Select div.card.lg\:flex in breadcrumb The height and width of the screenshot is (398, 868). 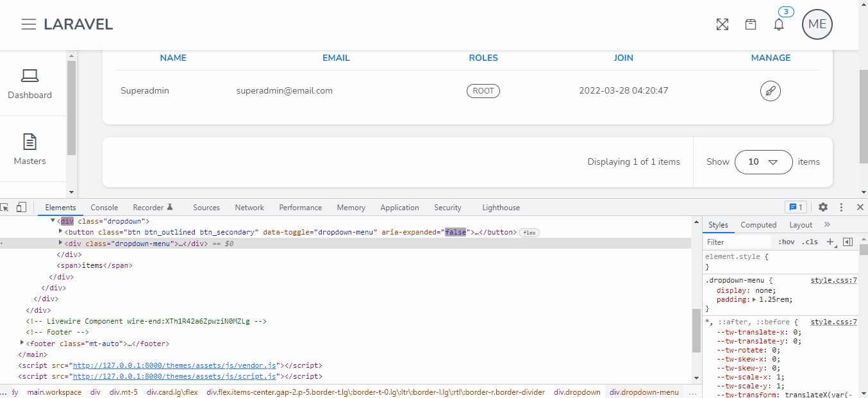(x=172, y=392)
